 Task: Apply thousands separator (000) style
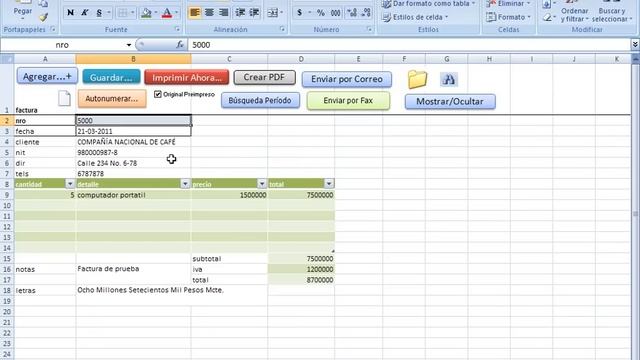click(336, 13)
